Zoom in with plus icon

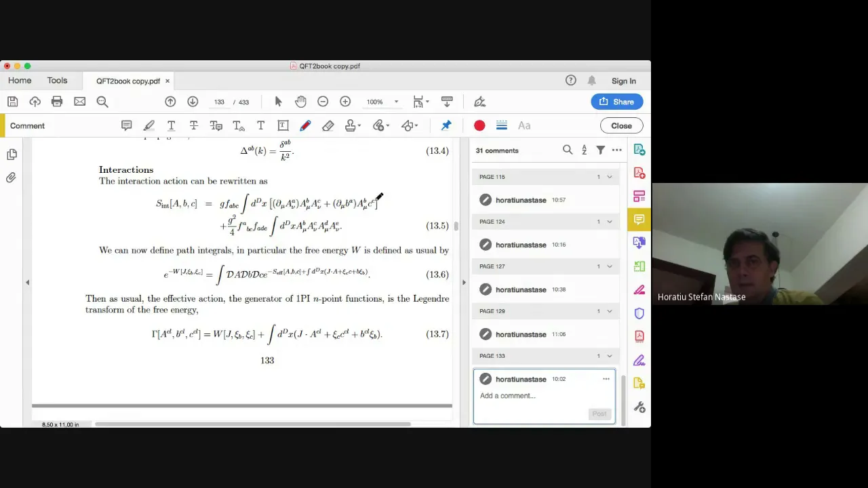coord(345,102)
